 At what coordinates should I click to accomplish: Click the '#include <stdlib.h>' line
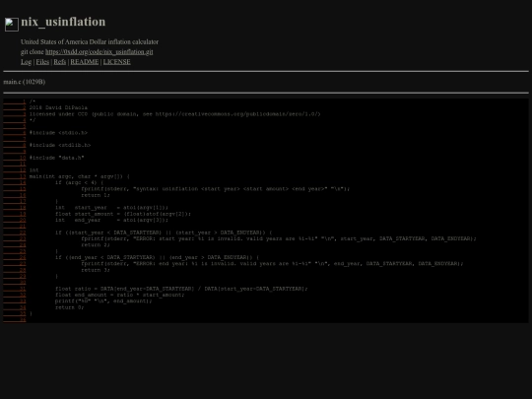(x=60, y=145)
